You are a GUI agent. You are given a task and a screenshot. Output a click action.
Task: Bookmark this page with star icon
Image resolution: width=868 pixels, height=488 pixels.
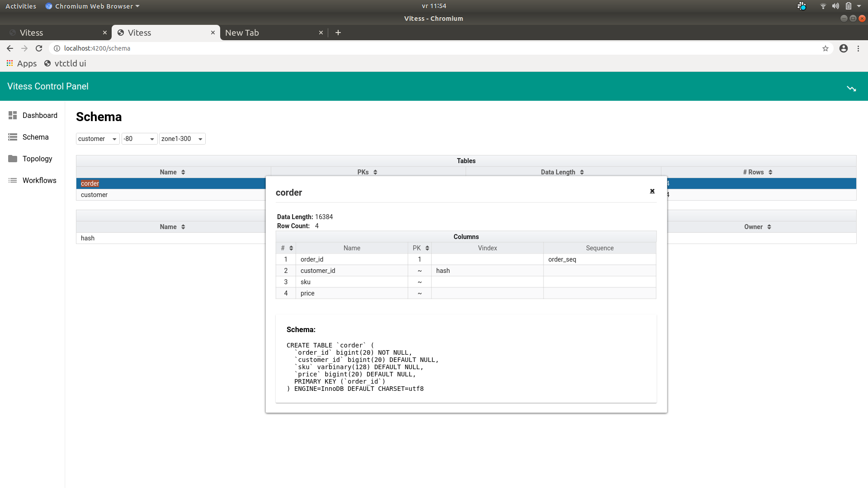pos(825,48)
